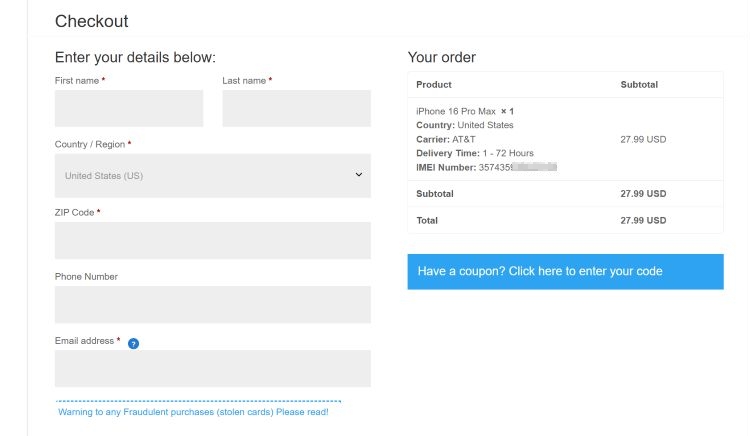Focus the First name input field
The width and height of the screenshot is (750, 436).
(x=129, y=108)
